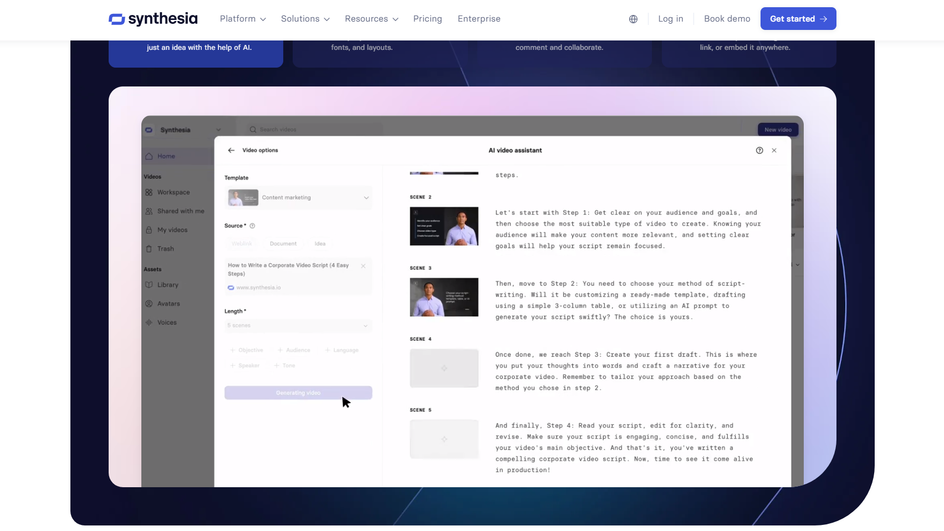Expand the Resources menu
Viewport: 944px width, 531px height.
[x=371, y=19]
